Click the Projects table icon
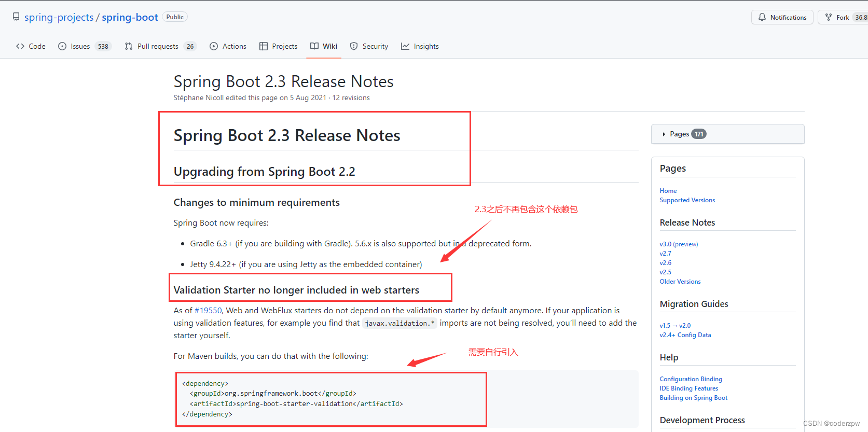This screenshot has height=432, width=868. (264, 46)
